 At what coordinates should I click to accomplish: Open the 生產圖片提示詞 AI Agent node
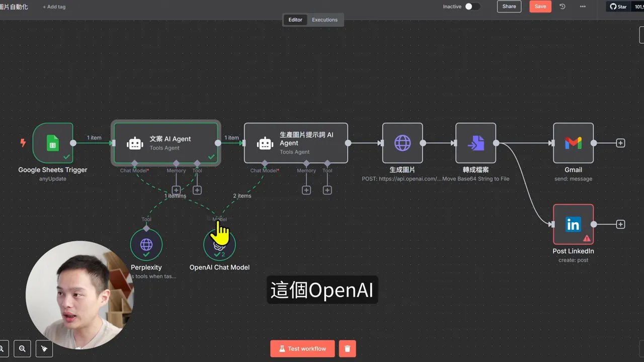point(296,143)
